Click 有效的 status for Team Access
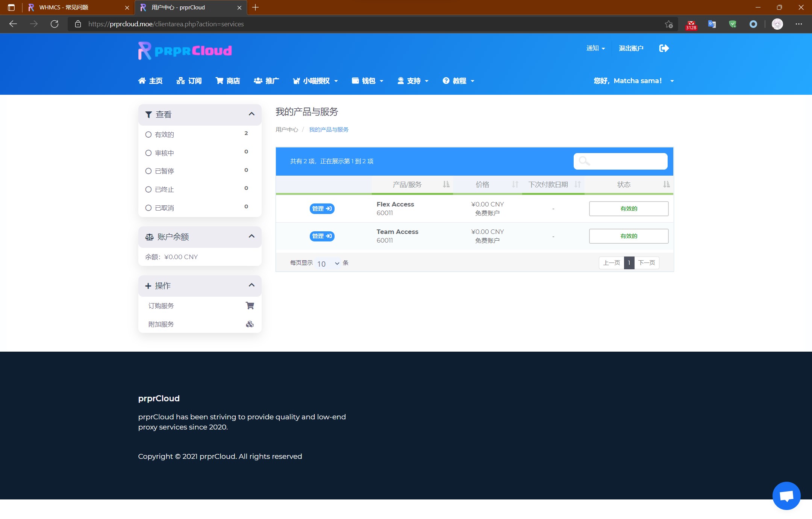Screen dimensions: 812x519 629,236
